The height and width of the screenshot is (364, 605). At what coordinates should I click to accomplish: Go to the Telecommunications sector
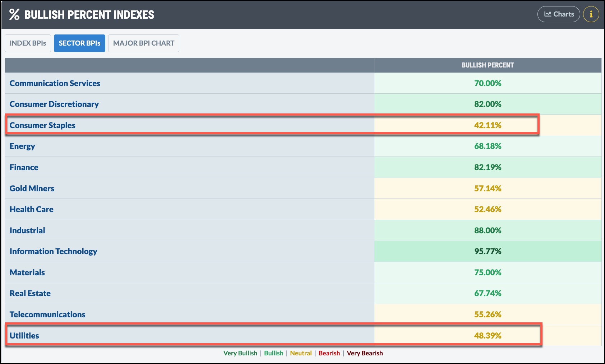pos(47,314)
